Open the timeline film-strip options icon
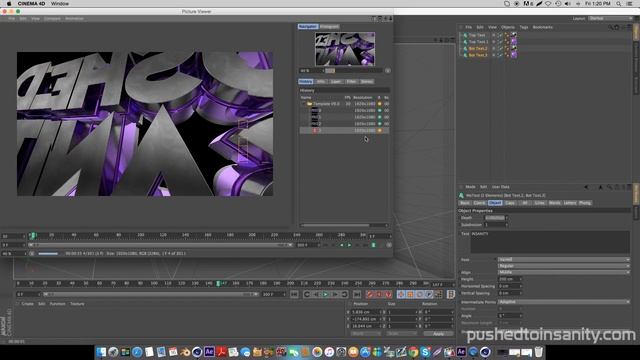 (x=451, y=294)
